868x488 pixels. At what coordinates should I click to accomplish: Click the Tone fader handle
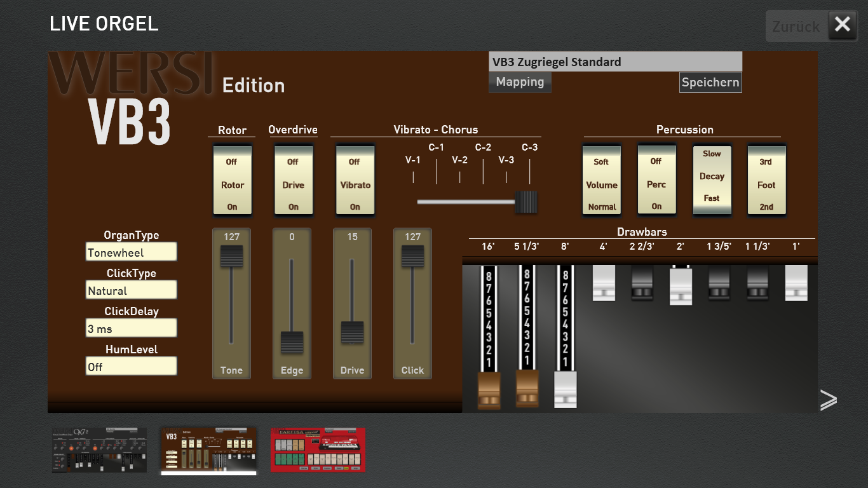[231, 257]
